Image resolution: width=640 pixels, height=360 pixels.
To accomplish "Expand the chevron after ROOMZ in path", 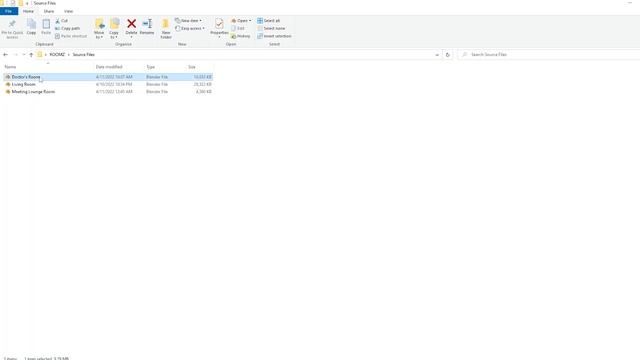I will coord(69,55).
